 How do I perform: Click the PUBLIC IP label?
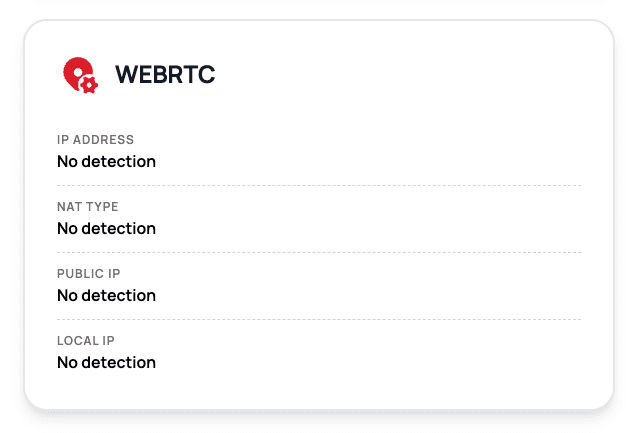coord(89,274)
